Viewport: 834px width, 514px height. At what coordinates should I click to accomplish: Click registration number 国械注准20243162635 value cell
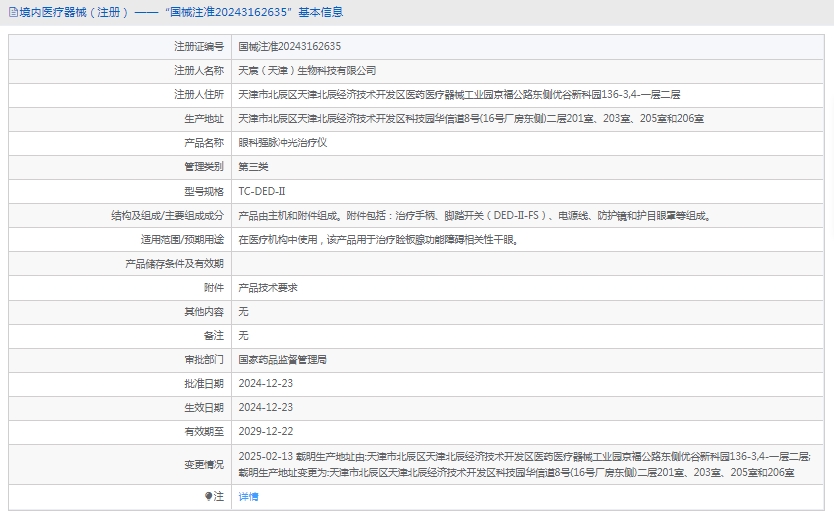point(289,46)
